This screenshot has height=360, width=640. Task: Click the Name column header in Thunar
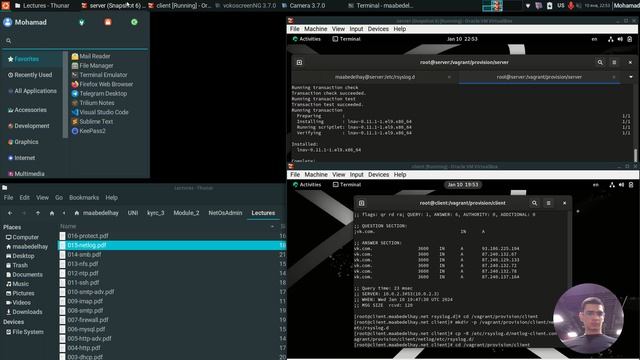pos(68,226)
